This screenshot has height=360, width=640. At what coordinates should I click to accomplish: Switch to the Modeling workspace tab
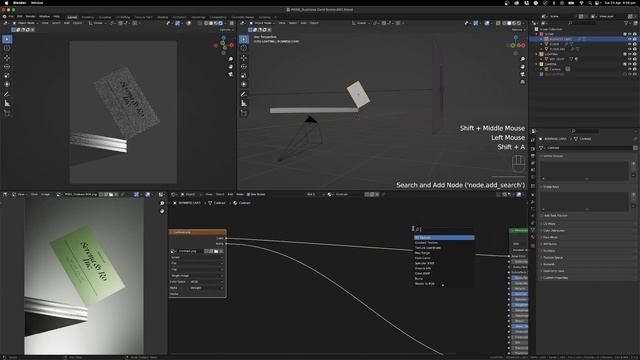click(x=88, y=17)
